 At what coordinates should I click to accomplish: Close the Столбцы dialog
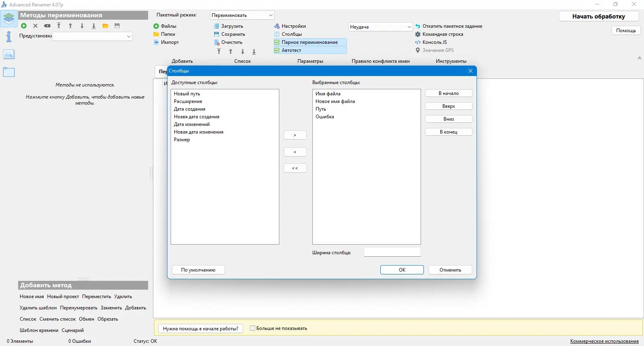[x=470, y=71]
